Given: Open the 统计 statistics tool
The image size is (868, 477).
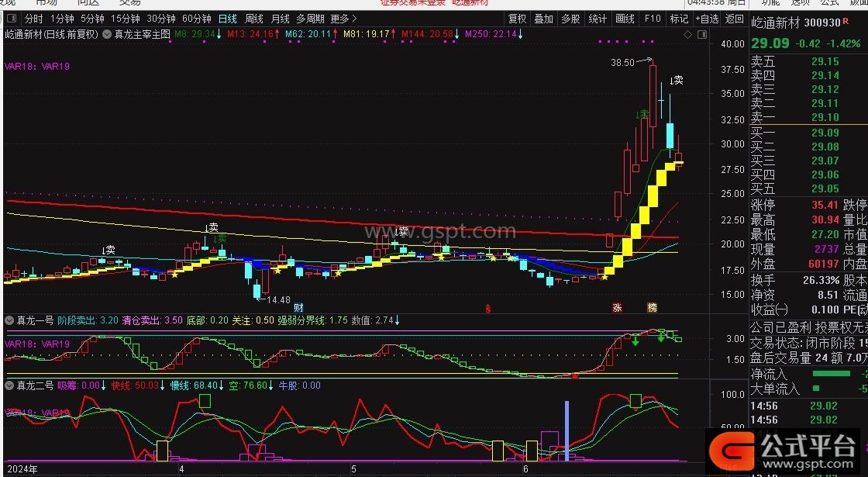Looking at the screenshot, I should pos(598,19).
